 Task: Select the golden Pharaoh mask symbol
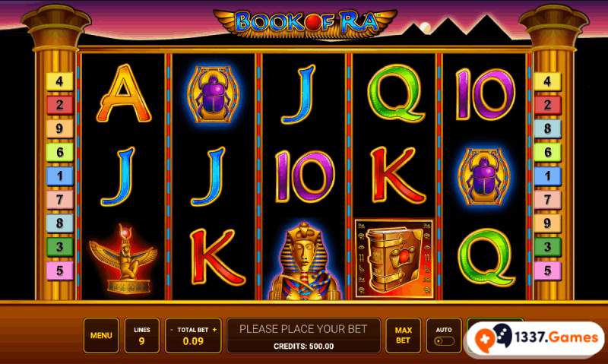point(303,261)
